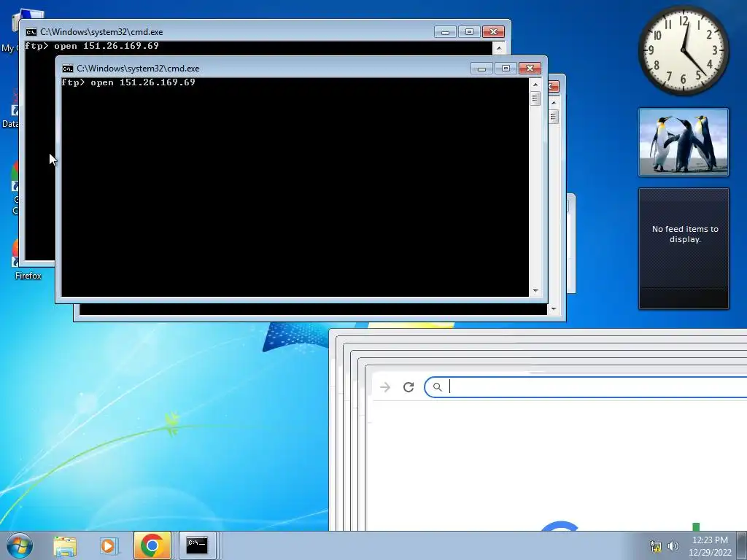
Task: Click the search magnifier icon in Chrome's address bar
Action: (x=438, y=387)
